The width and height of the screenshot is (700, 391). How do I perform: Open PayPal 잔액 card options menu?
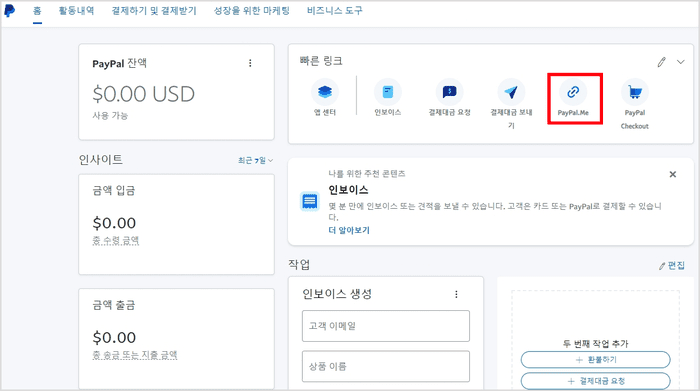(250, 63)
